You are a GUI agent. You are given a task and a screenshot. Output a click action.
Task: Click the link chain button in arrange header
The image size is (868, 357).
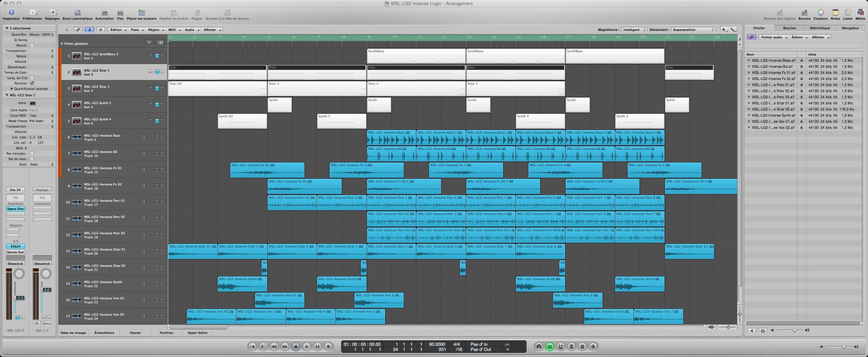(x=78, y=30)
